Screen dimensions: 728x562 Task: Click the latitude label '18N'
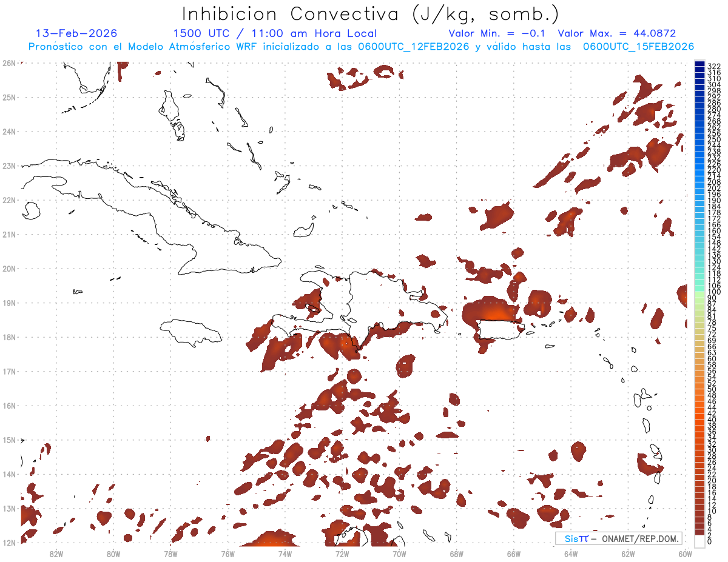(x=8, y=337)
